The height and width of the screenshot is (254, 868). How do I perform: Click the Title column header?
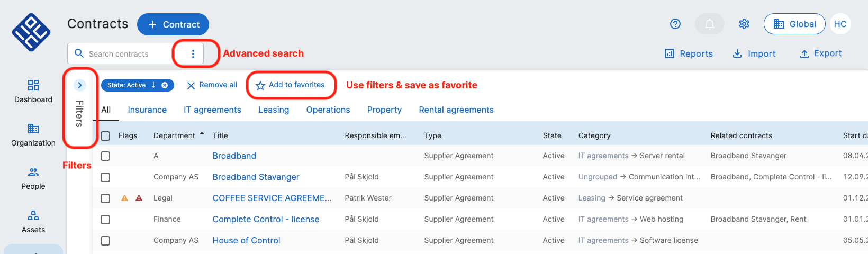[220, 135]
